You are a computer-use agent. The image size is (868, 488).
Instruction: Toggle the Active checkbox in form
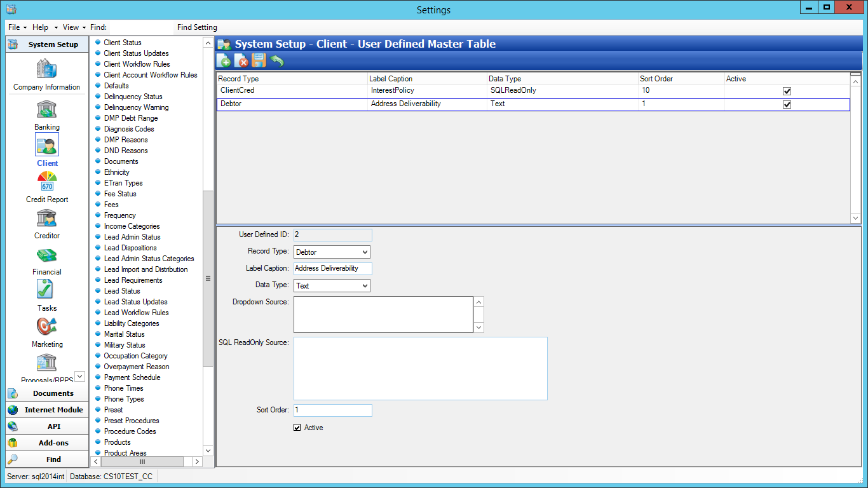pos(297,428)
